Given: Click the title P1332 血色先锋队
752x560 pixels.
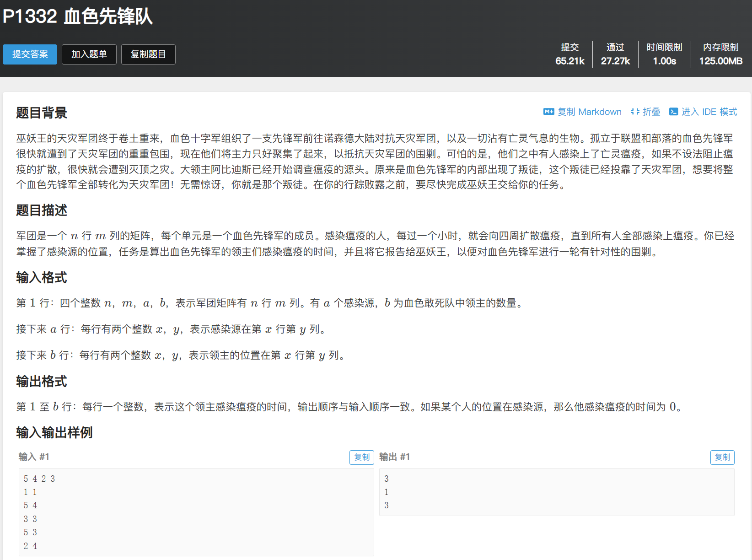Looking at the screenshot, I should tap(77, 16).
